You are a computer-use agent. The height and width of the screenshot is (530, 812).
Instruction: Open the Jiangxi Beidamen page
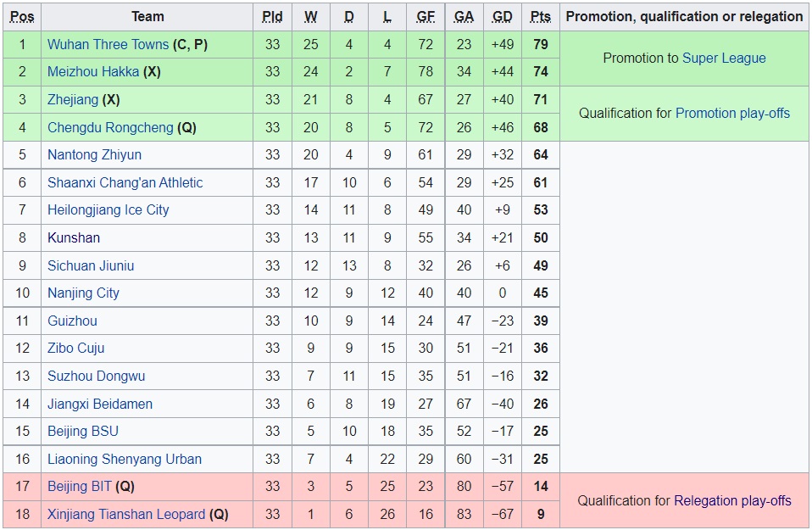tap(100, 404)
